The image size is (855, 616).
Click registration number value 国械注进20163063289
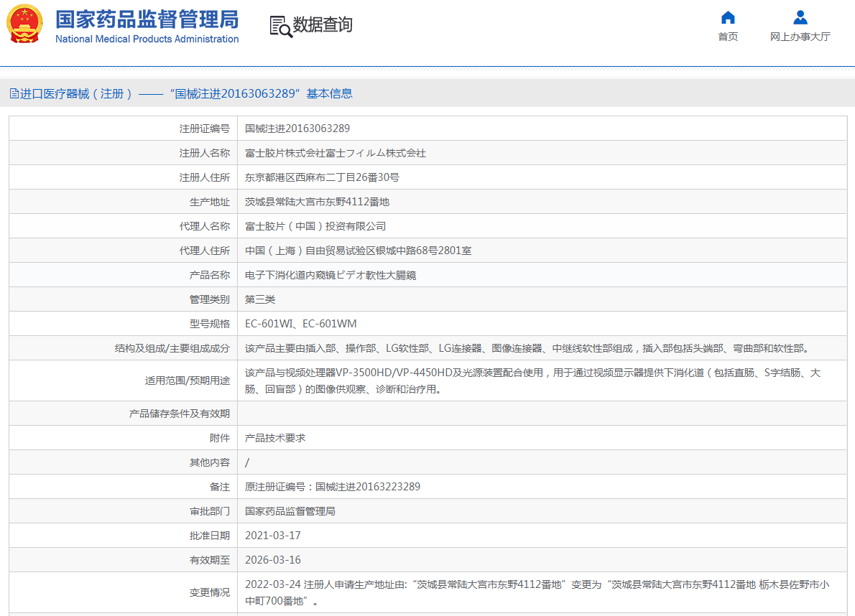297,129
